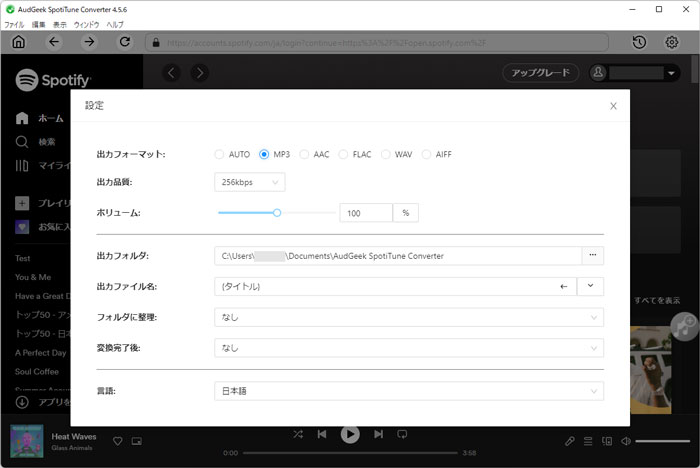The width and height of the screenshot is (700, 468).
Task: Open liked songs heart icon in sidebar
Action: click(x=22, y=227)
